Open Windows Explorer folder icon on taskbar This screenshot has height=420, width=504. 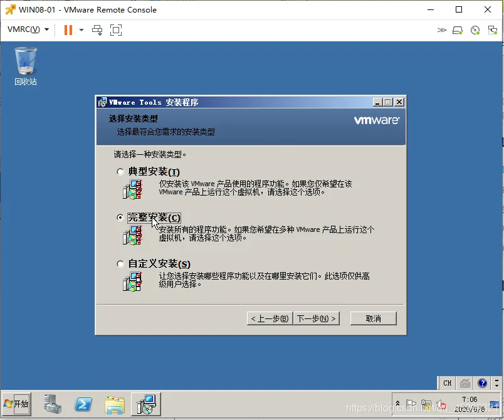[x=115, y=404]
